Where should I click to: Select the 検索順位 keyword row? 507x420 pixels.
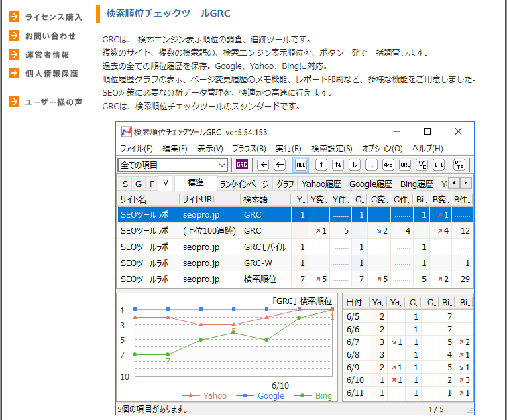pos(260,279)
